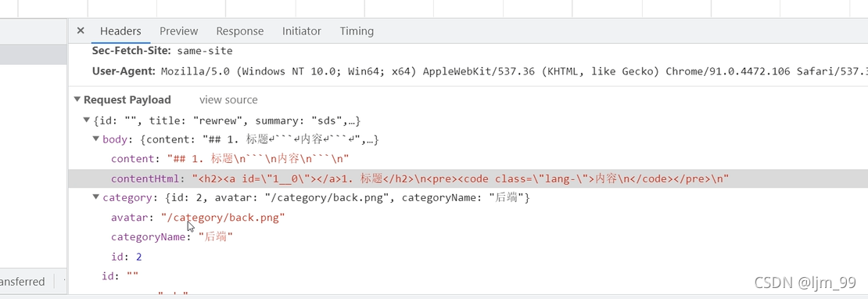Viewport: 868px width, 299px height.
Task: Select the Initiator tab
Action: click(x=301, y=31)
